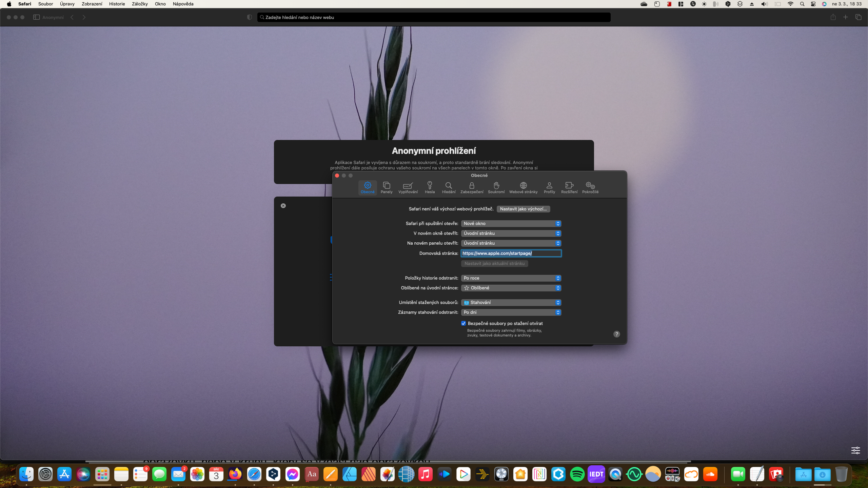Open Položky historie odstranit dropdown
This screenshot has height=488, width=868.
[x=511, y=278]
